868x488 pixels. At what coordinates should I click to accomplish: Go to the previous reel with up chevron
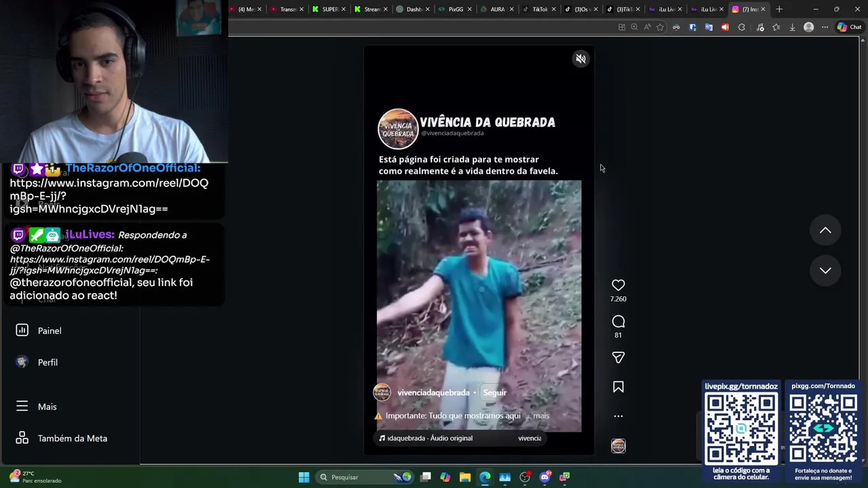pyautogui.click(x=825, y=230)
